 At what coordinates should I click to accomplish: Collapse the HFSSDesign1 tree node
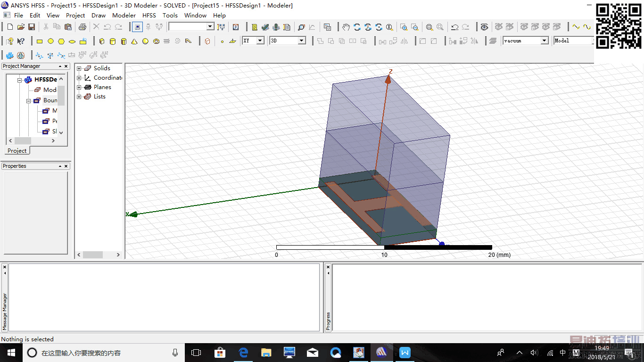pyautogui.click(x=20, y=80)
